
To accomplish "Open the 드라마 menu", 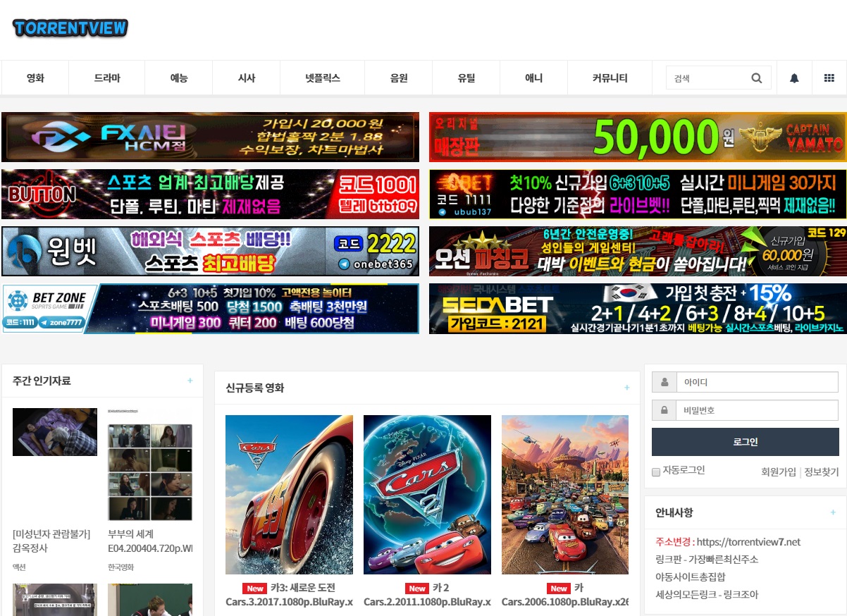I will [x=107, y=78].
